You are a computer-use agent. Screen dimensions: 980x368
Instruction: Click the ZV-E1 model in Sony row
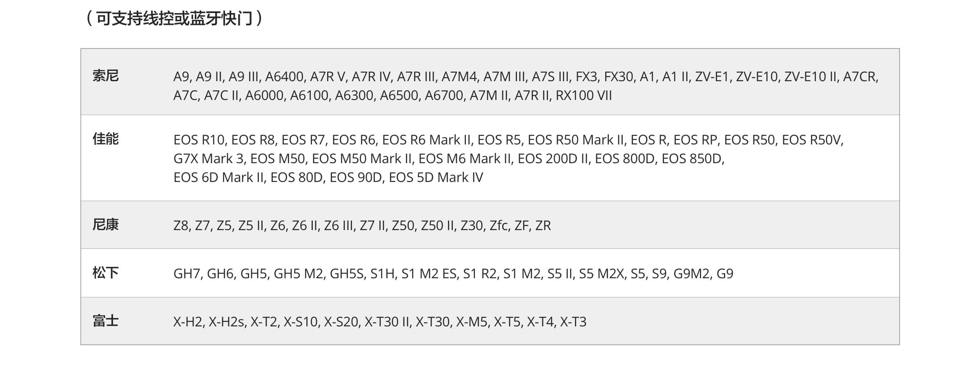(712, 77)
